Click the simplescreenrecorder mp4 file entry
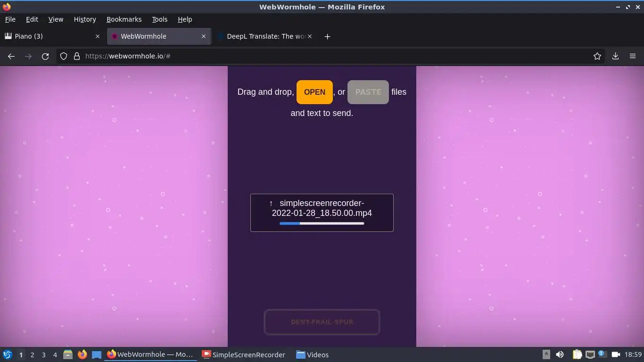 pyautogui.click(x=322, y=213)
